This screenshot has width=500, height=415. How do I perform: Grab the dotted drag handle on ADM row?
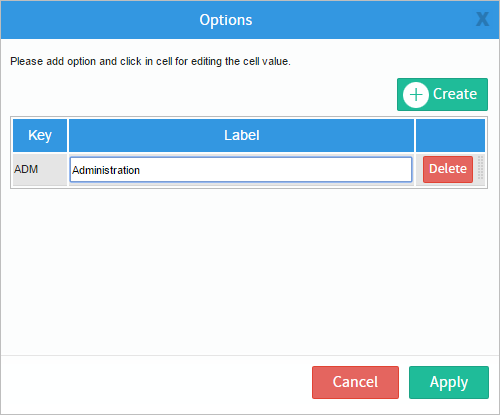(480, 168)
